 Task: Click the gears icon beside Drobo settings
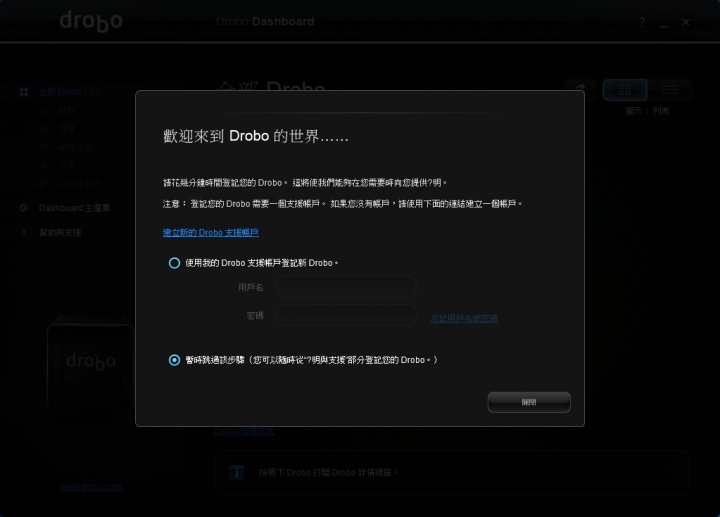click(x=44, y=183)
